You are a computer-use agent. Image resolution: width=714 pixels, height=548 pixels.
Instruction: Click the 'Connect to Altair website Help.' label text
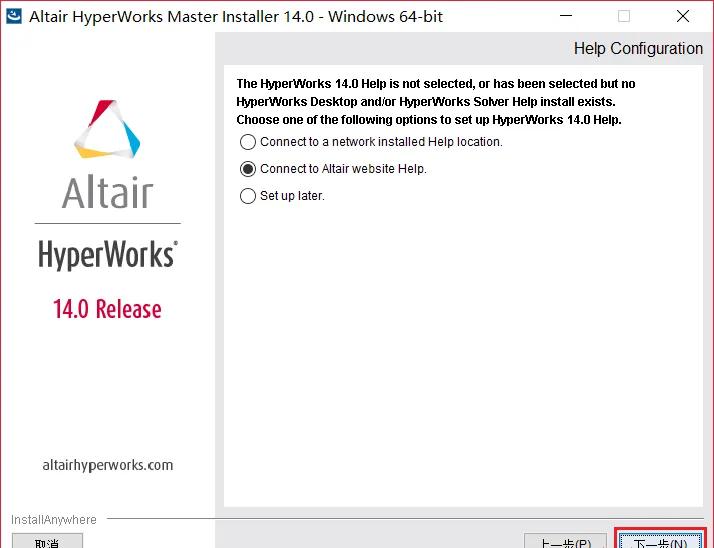(343, 169)
